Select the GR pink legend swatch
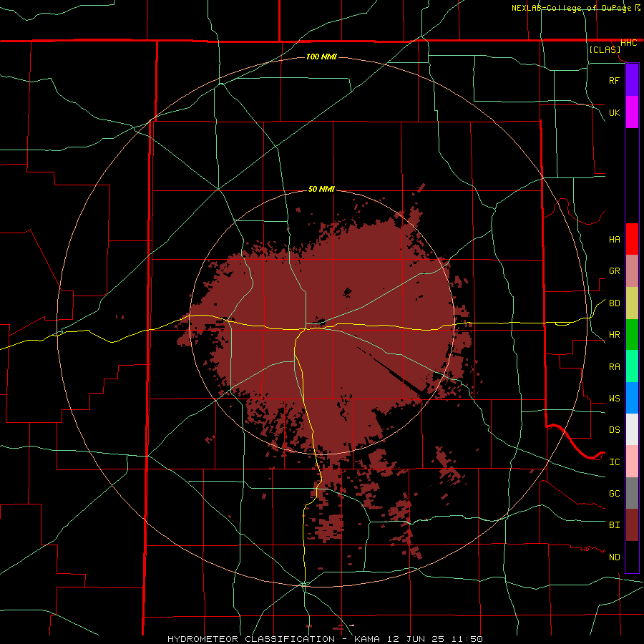644x644 pixels. [632, 271]
